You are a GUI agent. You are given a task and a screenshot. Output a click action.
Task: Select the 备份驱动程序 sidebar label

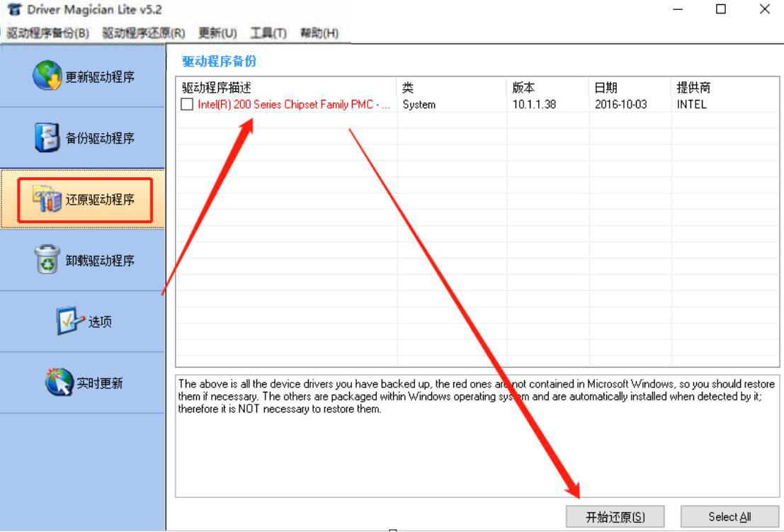[100, 138]
